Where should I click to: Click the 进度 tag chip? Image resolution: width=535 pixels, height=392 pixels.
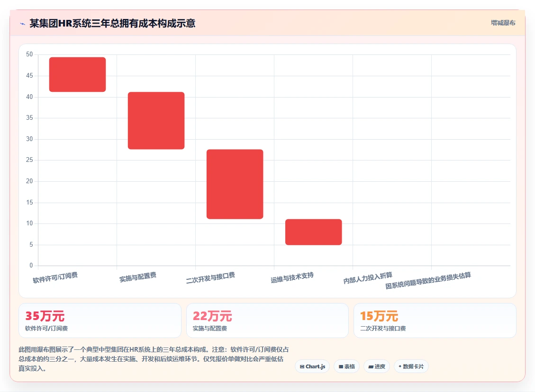pyautogui.click(x=377, y=366)
